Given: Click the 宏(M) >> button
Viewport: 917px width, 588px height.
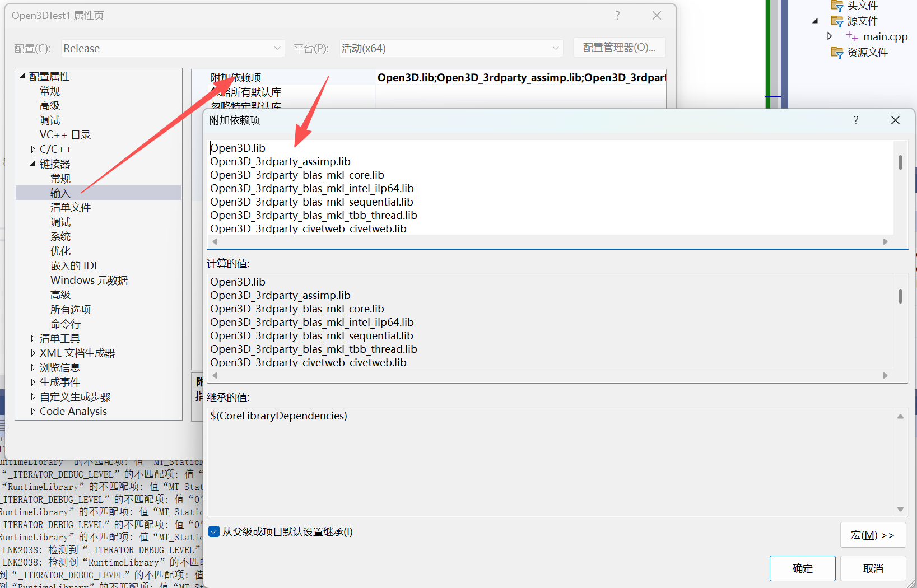Looking at the screenshot, I should 873,535.
